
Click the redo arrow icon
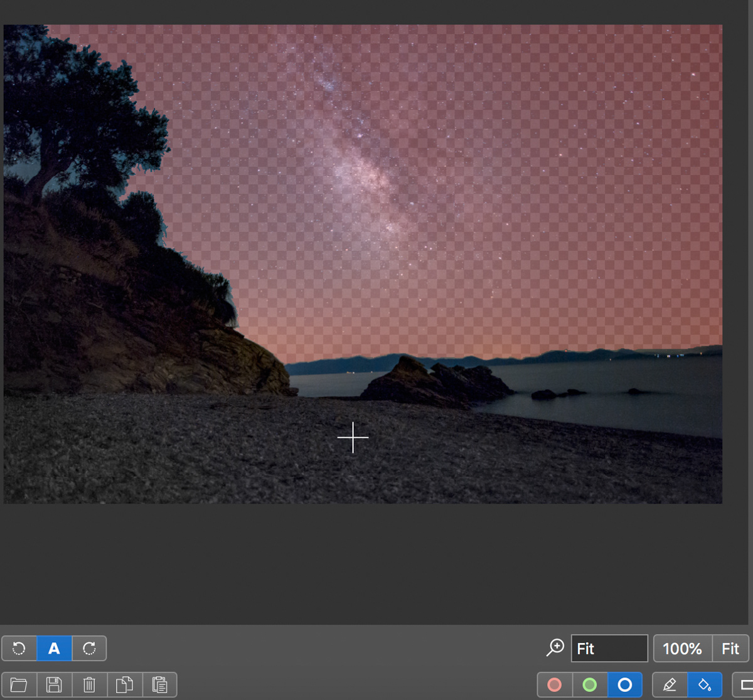tap(89, 649)
